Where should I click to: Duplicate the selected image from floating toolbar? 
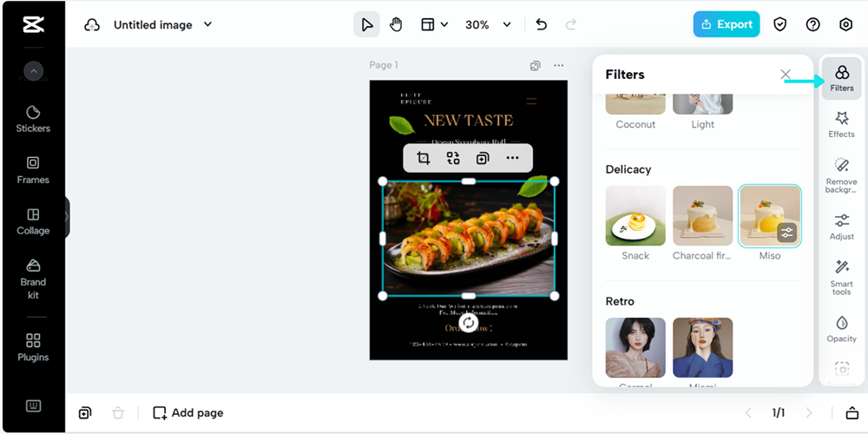483,158
